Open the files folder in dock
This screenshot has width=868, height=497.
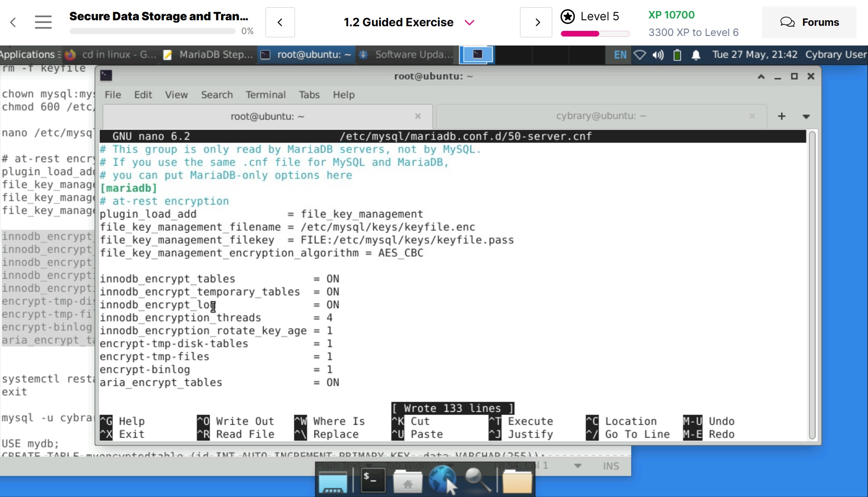[517, 481]
